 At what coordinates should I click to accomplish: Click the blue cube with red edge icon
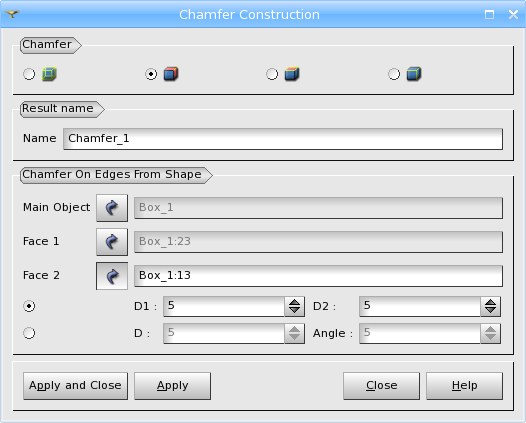coord(171,74)
